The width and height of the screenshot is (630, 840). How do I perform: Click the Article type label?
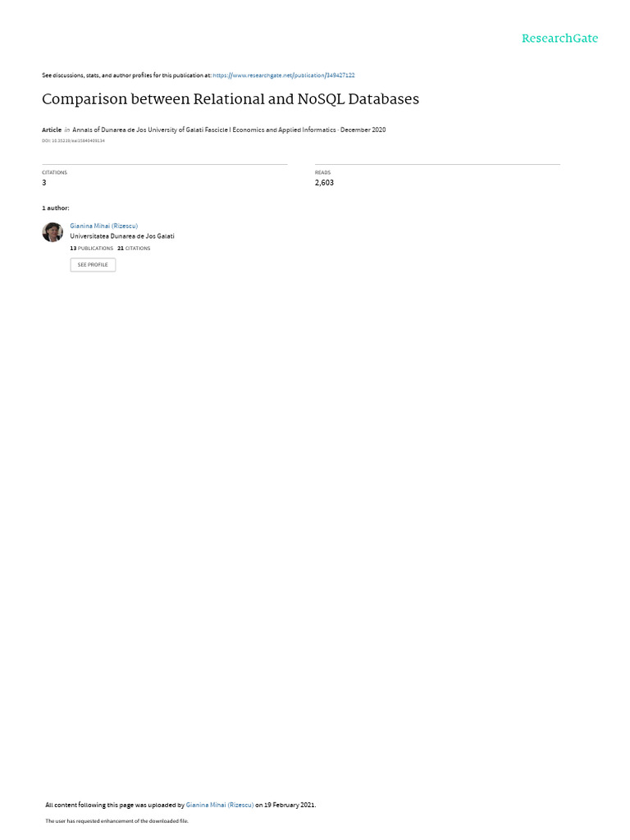pyautogui.click(x=52, y=130)
